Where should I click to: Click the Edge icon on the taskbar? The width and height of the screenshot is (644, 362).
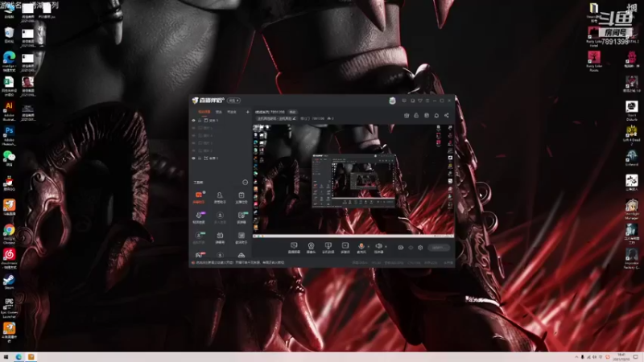tap(19, 357)
